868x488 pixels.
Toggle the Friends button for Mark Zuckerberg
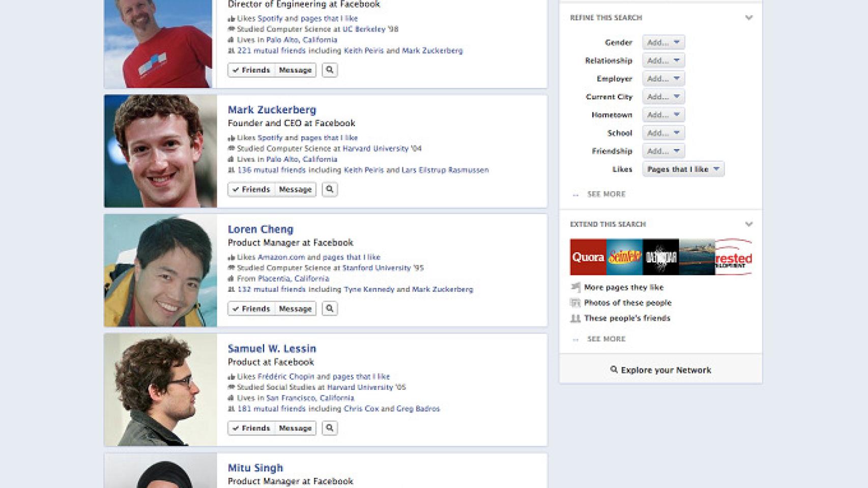point(252,189)
